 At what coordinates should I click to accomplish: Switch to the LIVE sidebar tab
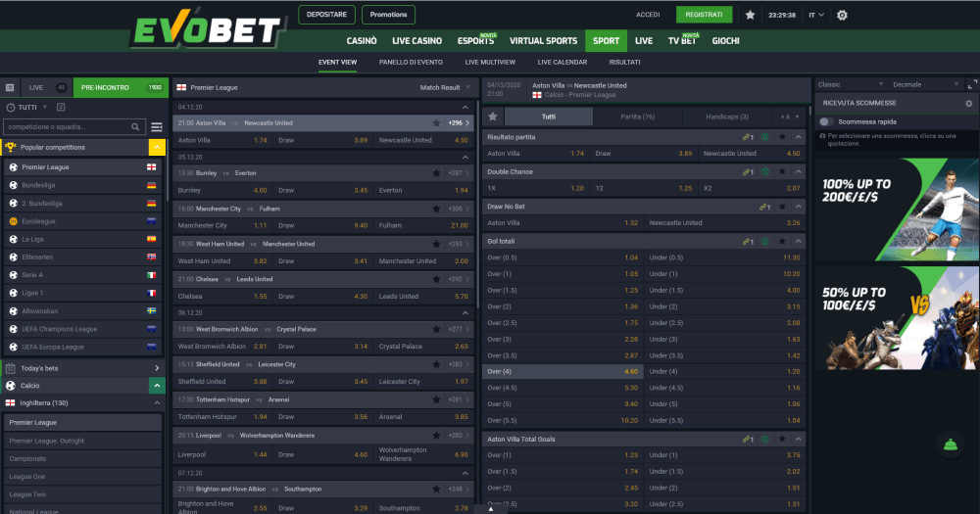(x=47, y=87)
